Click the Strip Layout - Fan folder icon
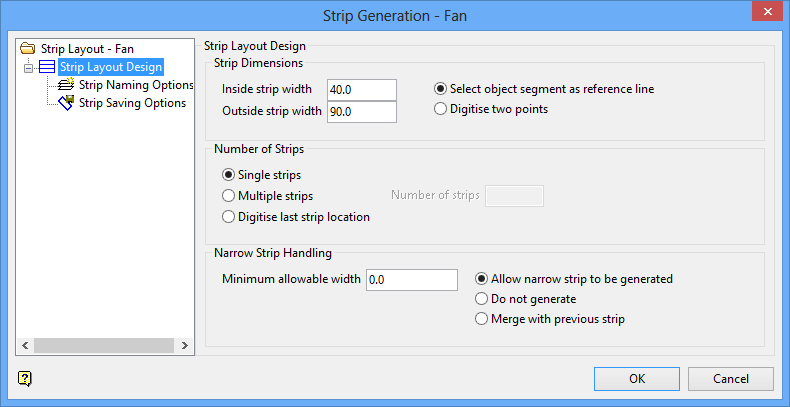The width and height of the screenshot is (790, 407). 28,49
